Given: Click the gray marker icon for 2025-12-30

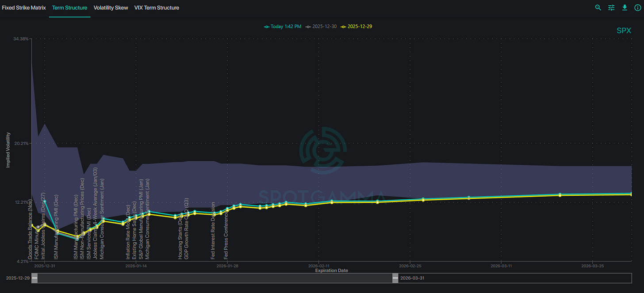Looking at the screenshot, I should [308, 27].
